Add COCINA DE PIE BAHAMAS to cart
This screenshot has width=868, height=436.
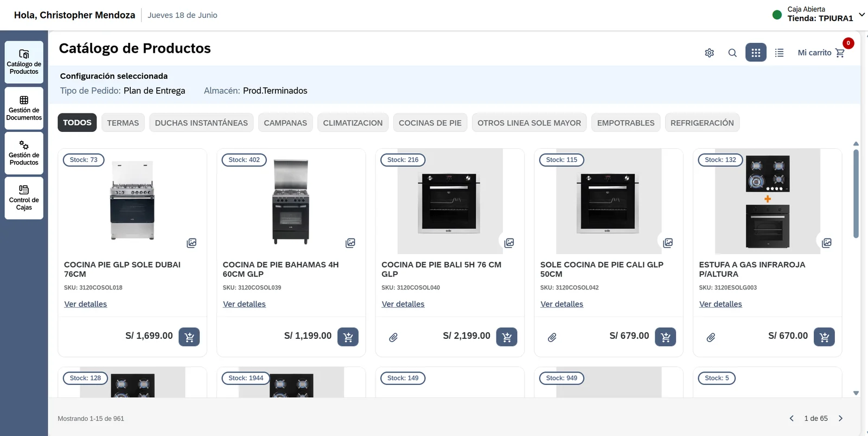click(x=348, y=337)
